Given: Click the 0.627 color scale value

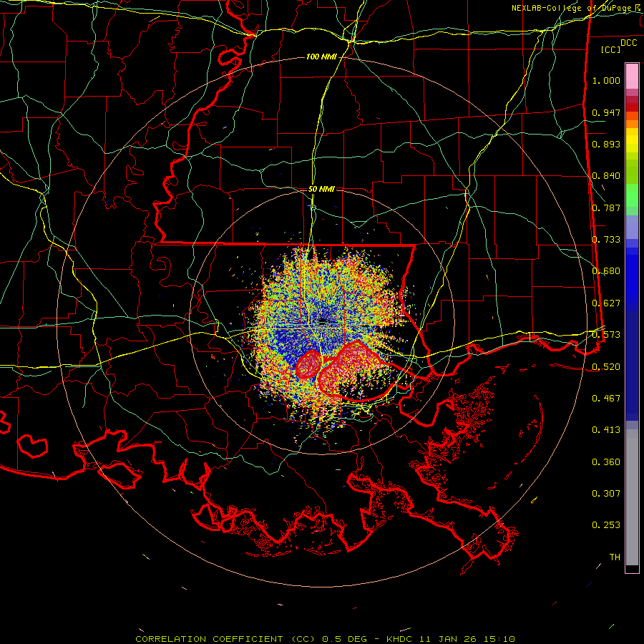Looking at the screenshot, I should pyautogui.click(x=606, y=303).
